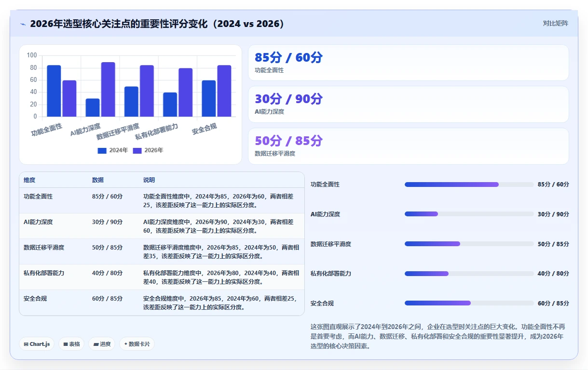Click the icon inside the 表格 chip
The image size is (588, 370).
coord(66,344)
